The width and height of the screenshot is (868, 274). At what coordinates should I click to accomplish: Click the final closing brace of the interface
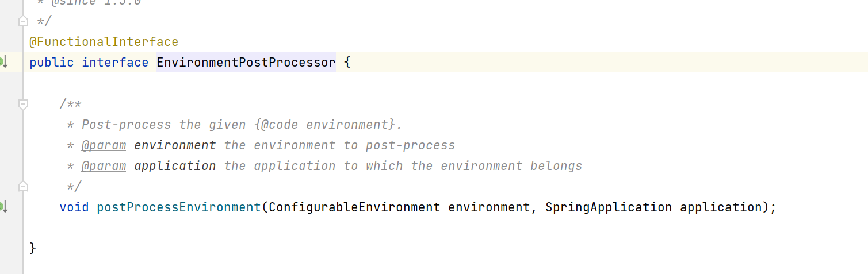pos(33,248)
